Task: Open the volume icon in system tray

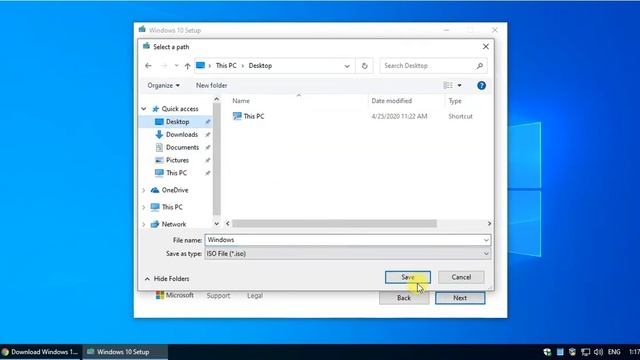Action: click(598, 352)
